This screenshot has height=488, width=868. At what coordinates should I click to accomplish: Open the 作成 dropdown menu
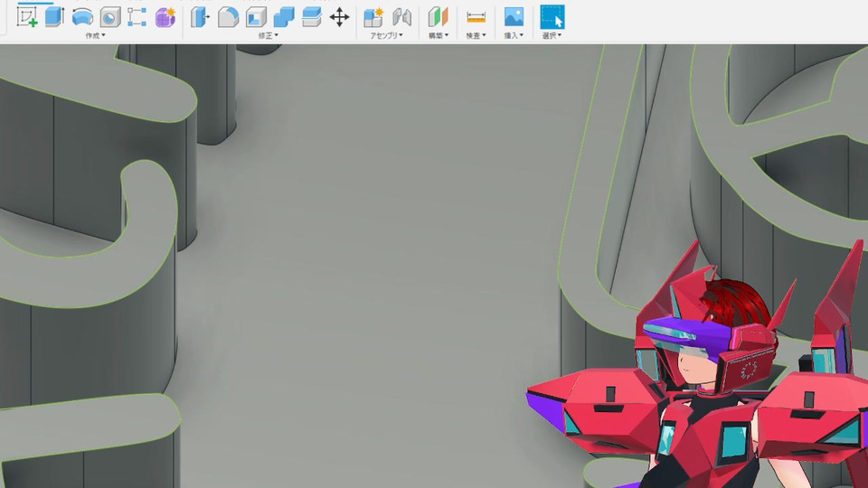(x=95, y=35)
